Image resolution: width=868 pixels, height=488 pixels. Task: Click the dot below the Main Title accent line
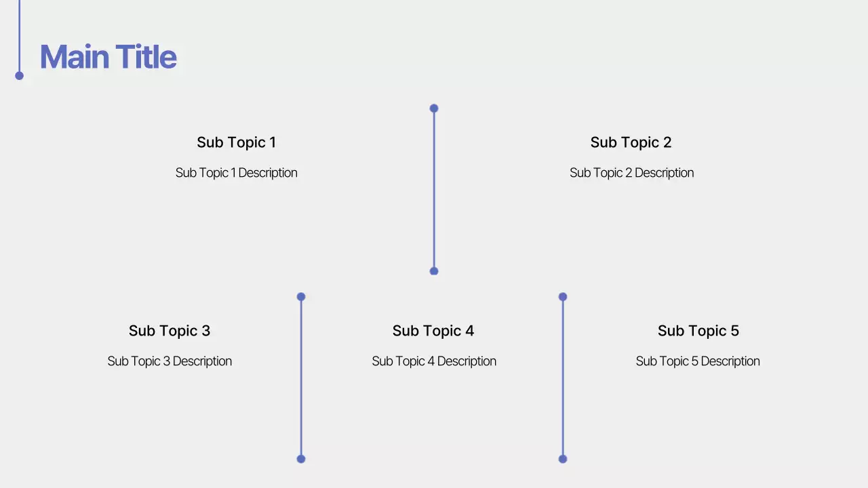[19, 76]
